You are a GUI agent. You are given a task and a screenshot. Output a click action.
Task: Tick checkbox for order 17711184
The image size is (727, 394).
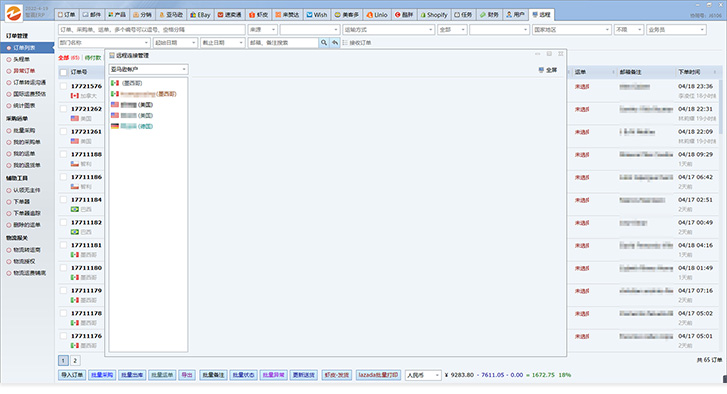tap(64, 200)
